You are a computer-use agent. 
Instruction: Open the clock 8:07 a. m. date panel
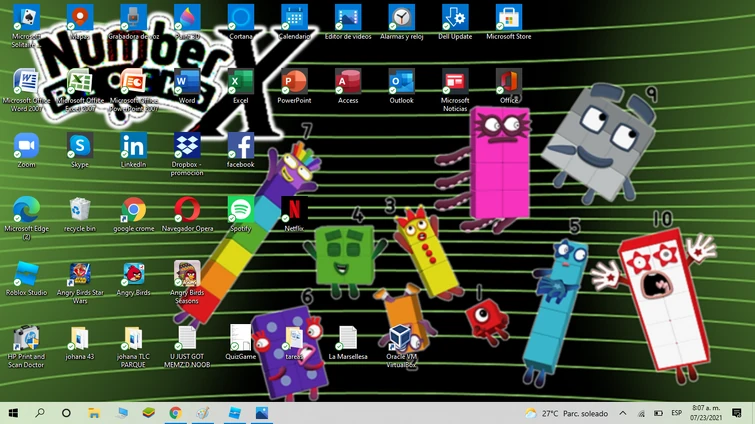705,413
